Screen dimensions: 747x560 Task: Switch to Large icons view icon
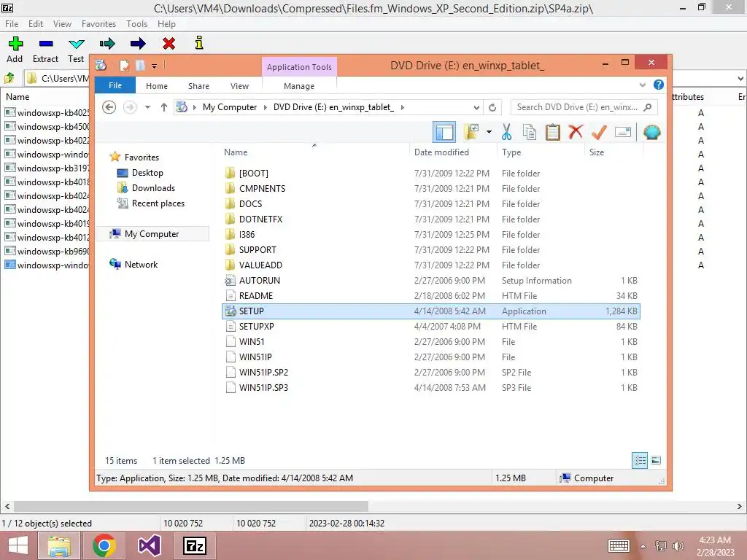click(x=656, y=460)
